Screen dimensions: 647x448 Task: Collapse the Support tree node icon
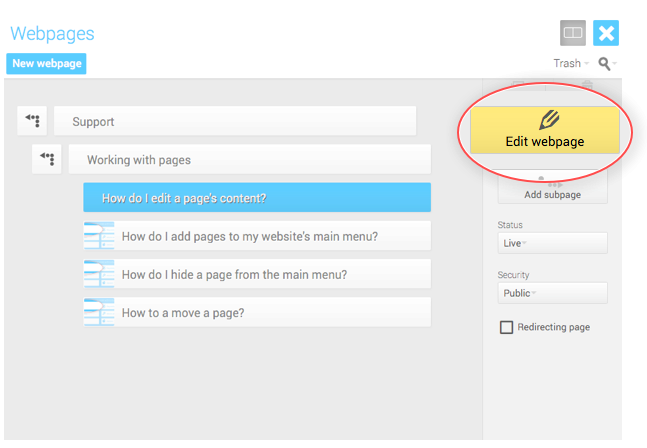point(33,122)
